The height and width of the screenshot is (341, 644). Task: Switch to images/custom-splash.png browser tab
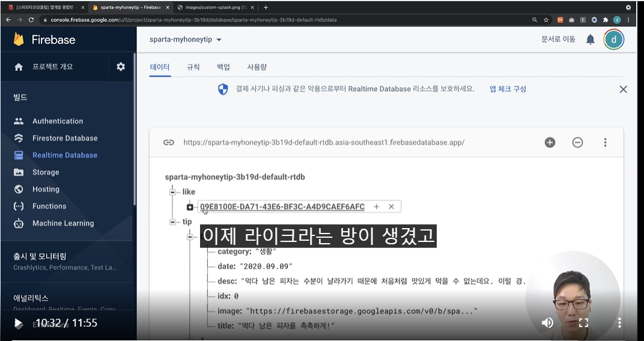(216, 7)
